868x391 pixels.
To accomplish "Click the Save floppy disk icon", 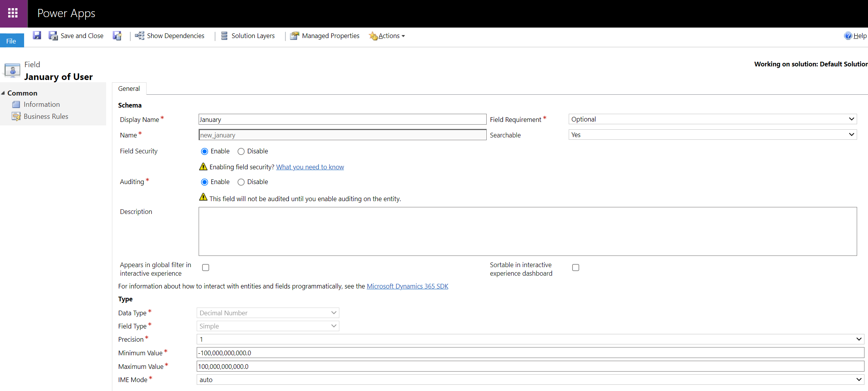I will pos(37,36).
